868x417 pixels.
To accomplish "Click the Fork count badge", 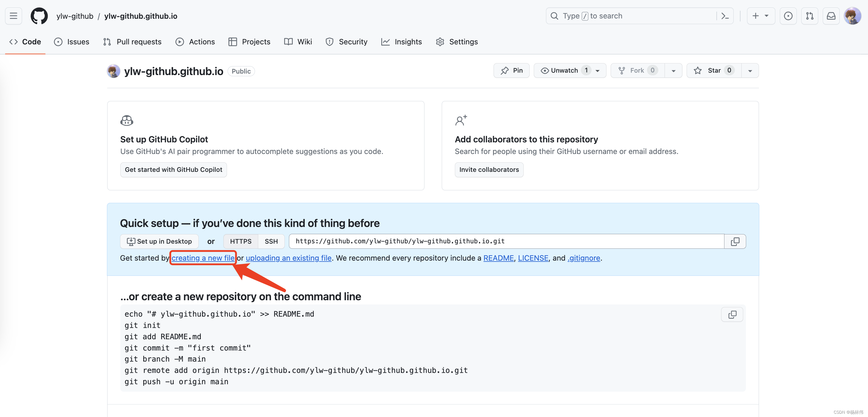I will tap(652, 70).
